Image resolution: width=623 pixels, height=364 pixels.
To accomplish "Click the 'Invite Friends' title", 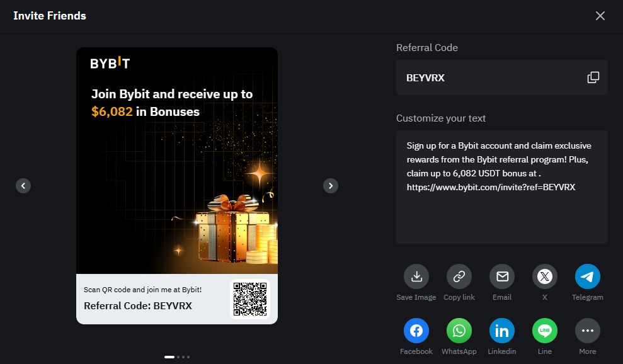I will click(x=50, y=16).
